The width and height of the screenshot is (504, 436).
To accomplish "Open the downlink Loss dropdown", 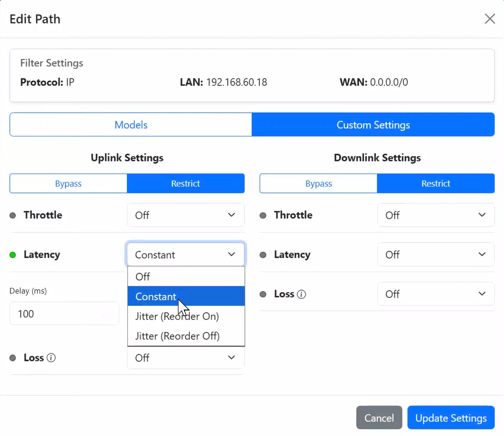I will [436, 294].
